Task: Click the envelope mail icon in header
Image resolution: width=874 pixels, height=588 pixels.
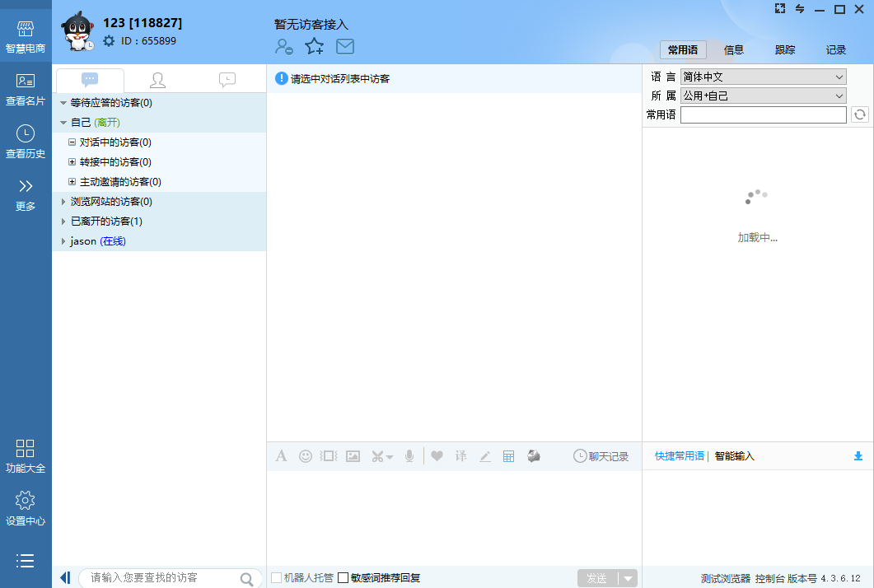Action: [345, 47]
